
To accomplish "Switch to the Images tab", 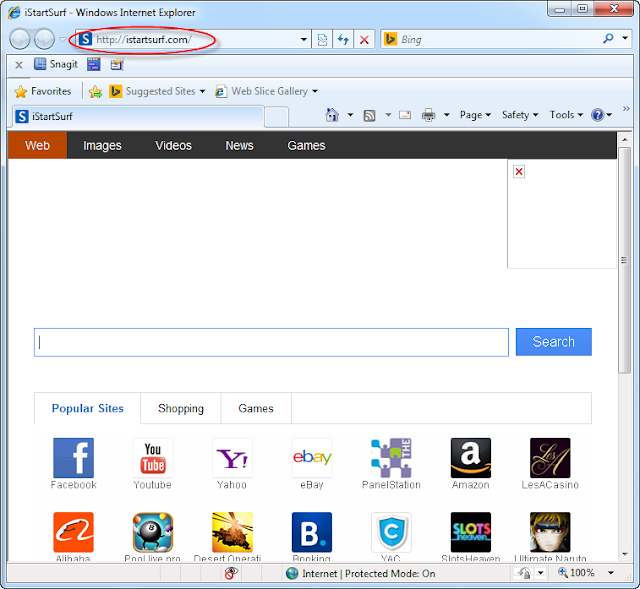I will click(102, 145).
